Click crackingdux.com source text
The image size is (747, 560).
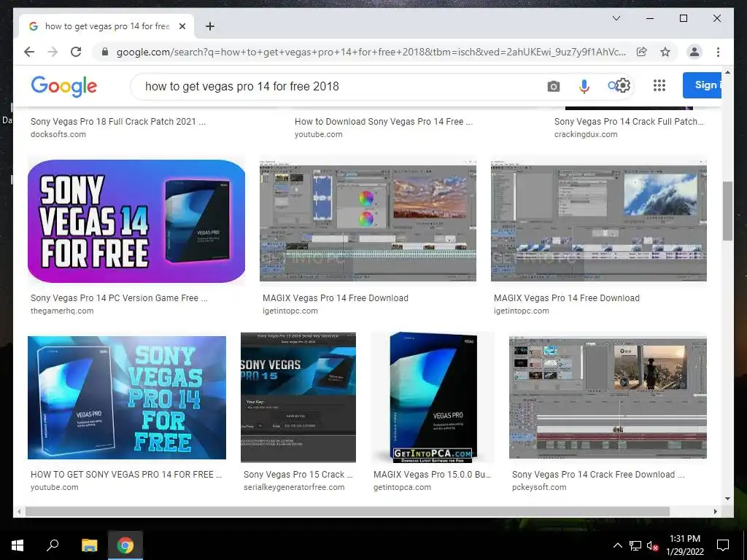(x=586, y=134)
